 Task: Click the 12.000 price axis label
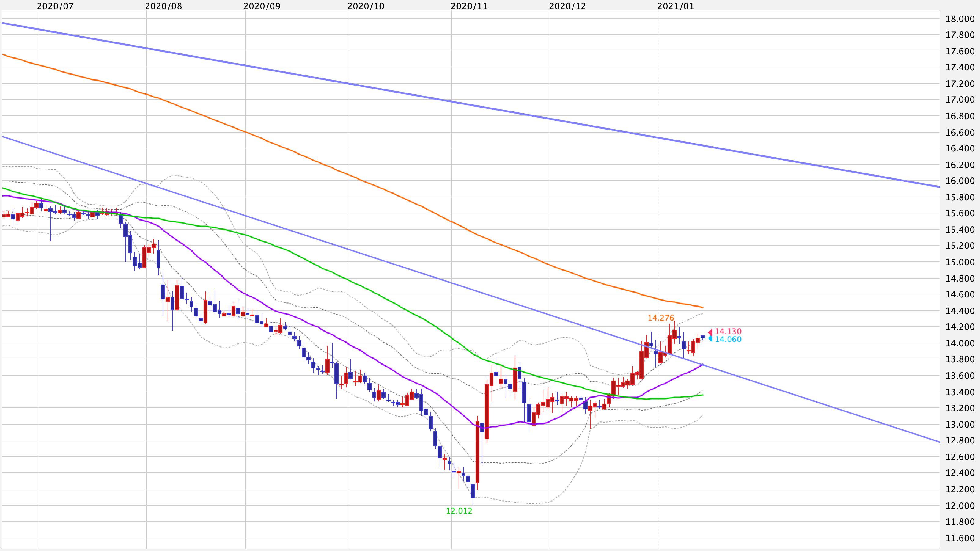click(960, 505)
